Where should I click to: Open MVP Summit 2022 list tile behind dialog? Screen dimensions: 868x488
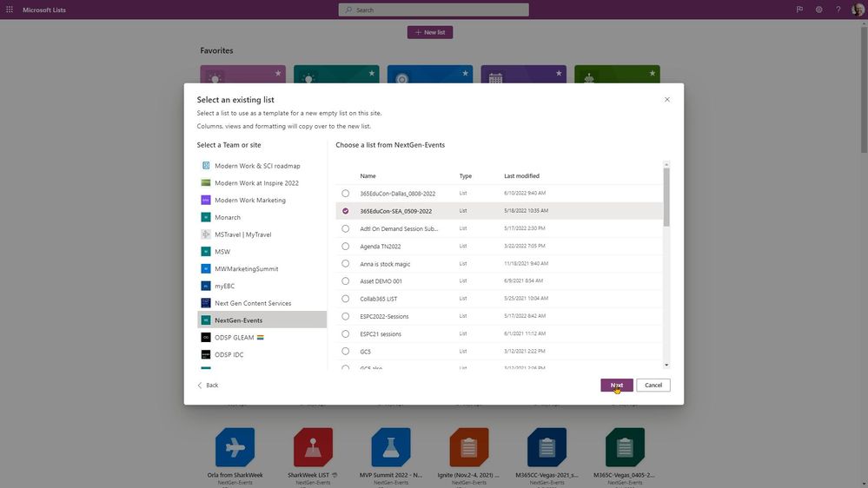tap(391, 447)
